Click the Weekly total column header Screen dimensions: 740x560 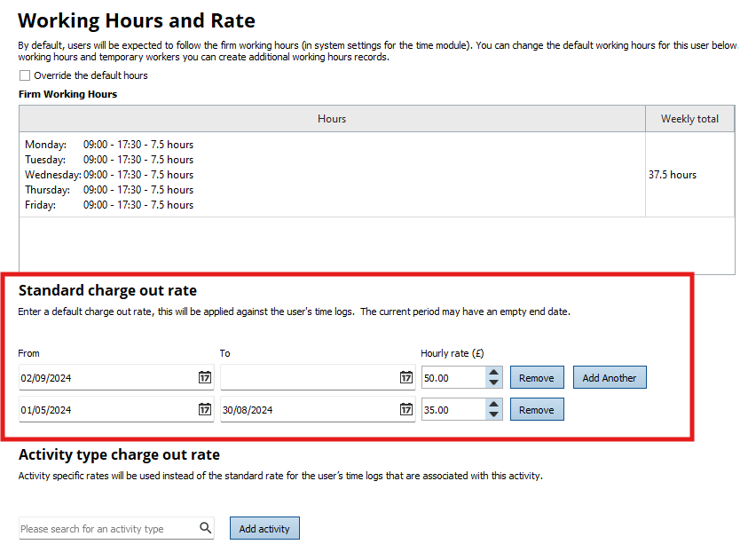click(x=689, y=119)
